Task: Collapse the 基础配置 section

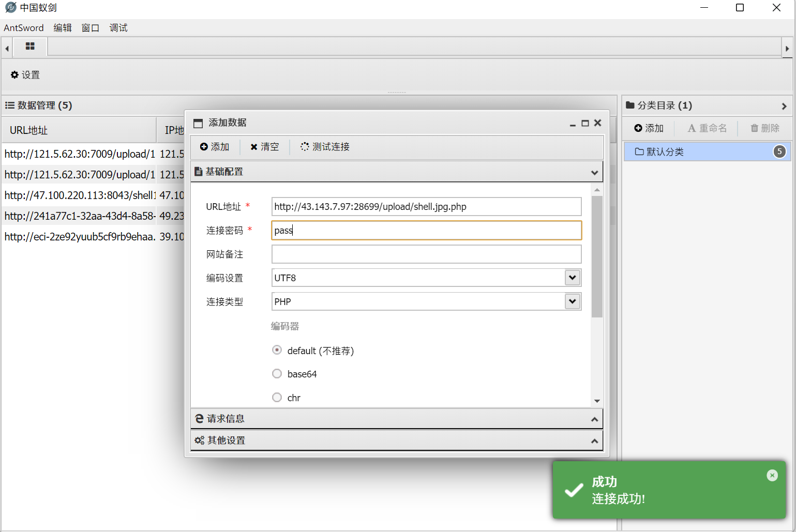Action: 397,172
